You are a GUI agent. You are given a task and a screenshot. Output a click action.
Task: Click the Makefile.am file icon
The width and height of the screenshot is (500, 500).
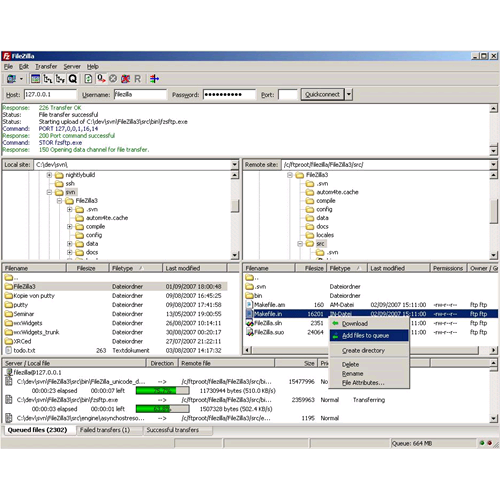(249, 305)
